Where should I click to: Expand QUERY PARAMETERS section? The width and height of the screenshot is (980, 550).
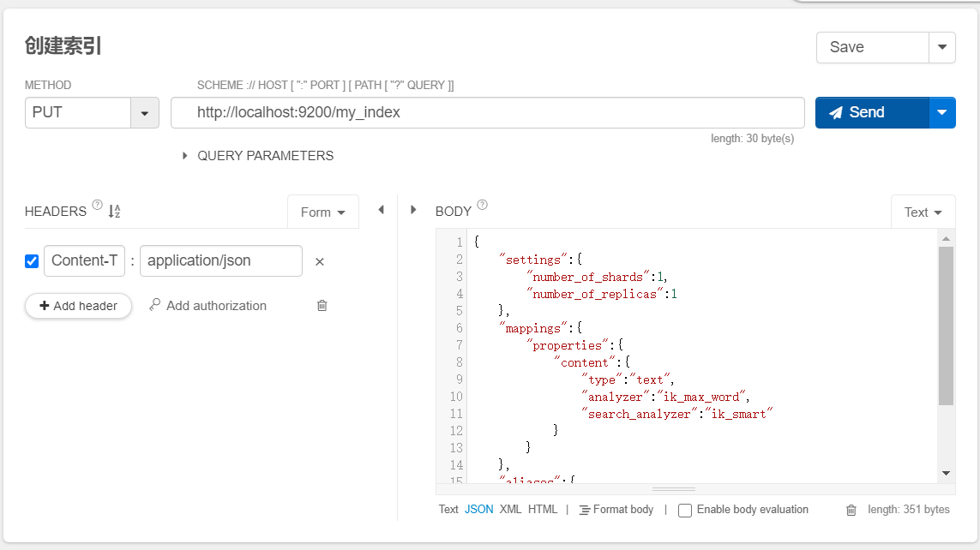(185, 156)
